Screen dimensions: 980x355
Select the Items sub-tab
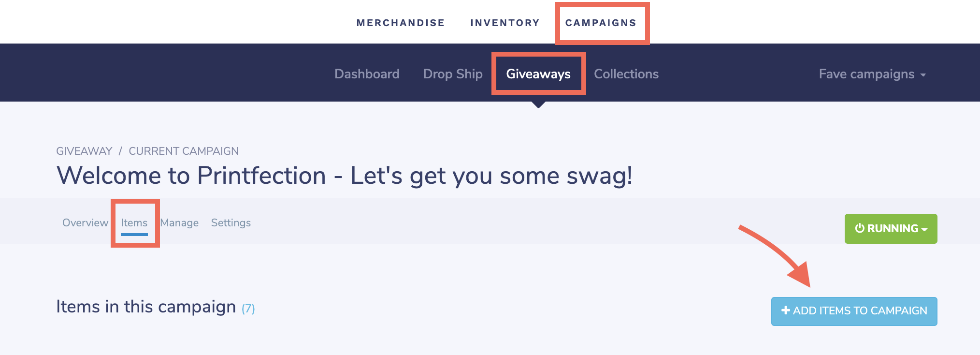pos(134,222)
